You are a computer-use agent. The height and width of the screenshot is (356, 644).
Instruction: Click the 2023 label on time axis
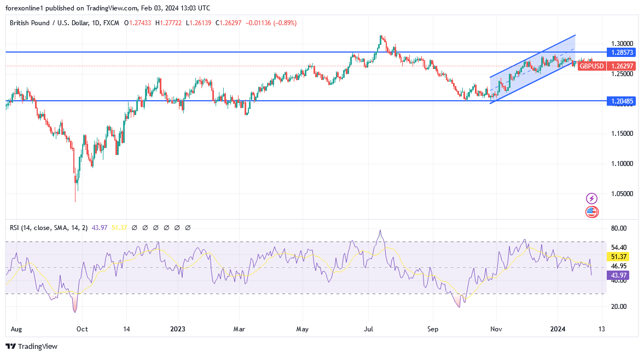coord(178,329)
